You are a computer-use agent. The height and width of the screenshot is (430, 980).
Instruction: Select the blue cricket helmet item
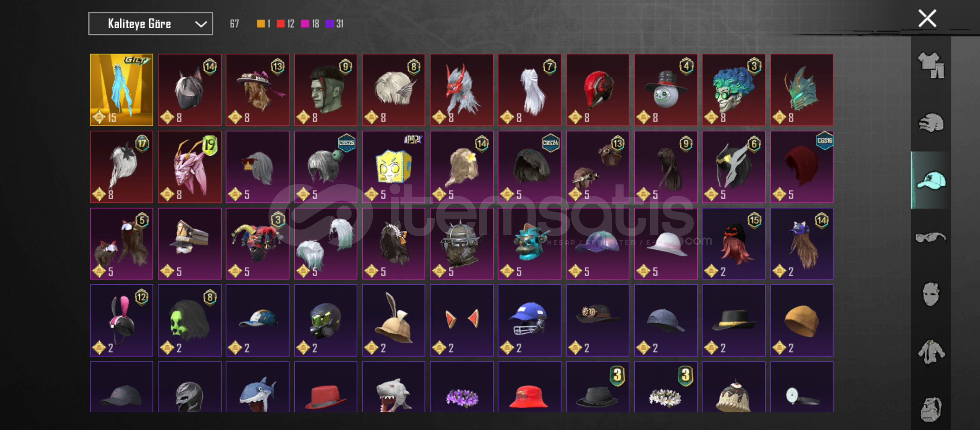click(x=529, y=320)
